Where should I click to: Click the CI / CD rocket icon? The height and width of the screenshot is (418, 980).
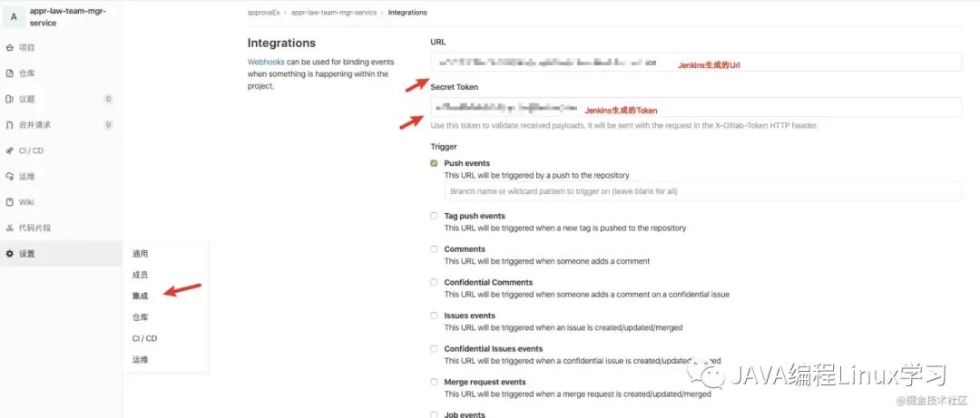click(x=9, y=151)
